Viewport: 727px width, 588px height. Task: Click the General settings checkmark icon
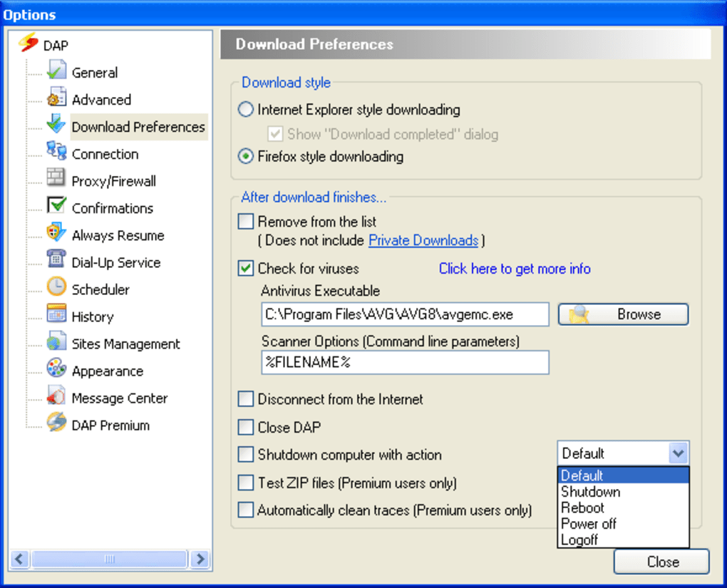[x=56, y=72]
